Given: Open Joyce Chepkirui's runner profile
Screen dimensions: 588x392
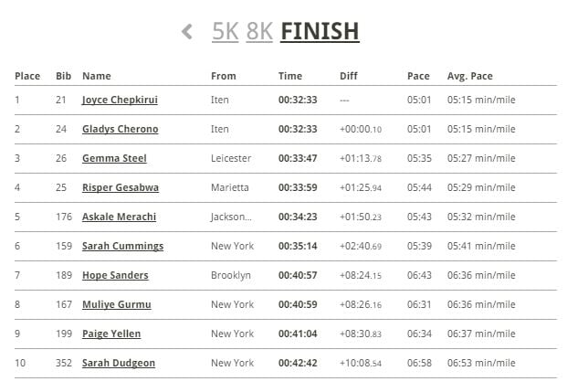Looking at the screenshot, I should coord(120,101).
